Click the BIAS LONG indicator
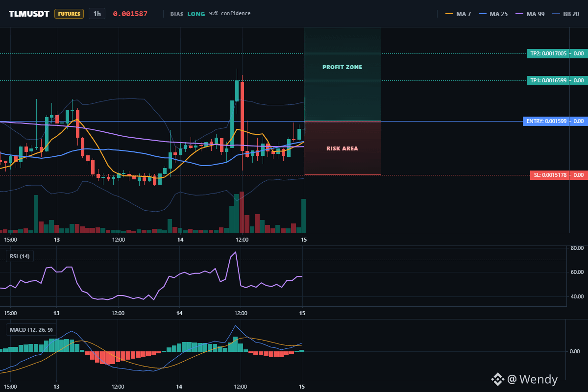The width and height of the screenshot is (588, 392). coord(188,14)
